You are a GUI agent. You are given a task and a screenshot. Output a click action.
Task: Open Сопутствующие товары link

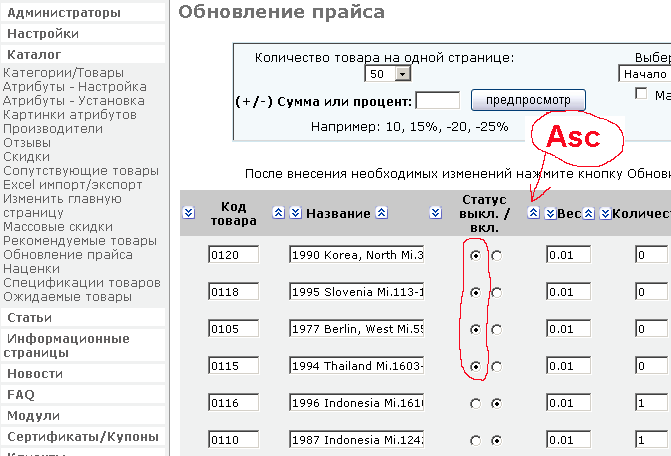[x=81, y=171]
